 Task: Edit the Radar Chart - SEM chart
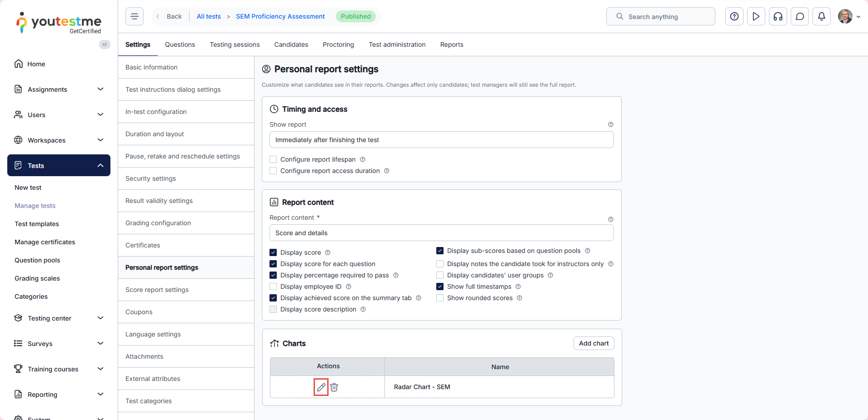click(321, 387)
